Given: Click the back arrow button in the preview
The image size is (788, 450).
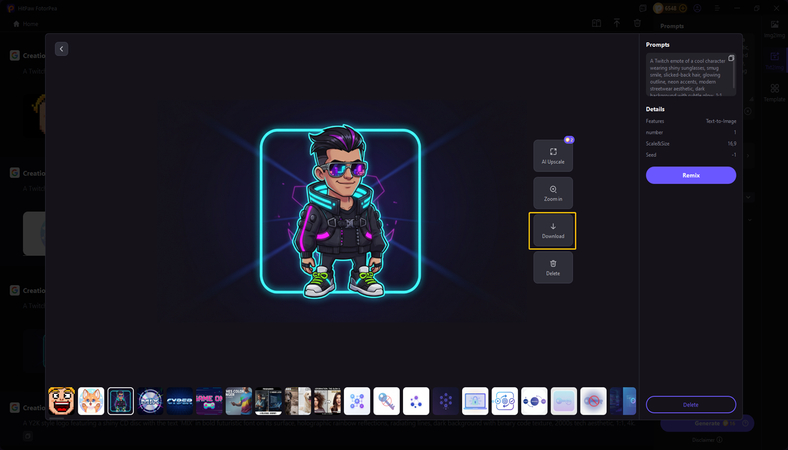Looking at the screenshot, I should pyautogui.click(x=61, y=49).
